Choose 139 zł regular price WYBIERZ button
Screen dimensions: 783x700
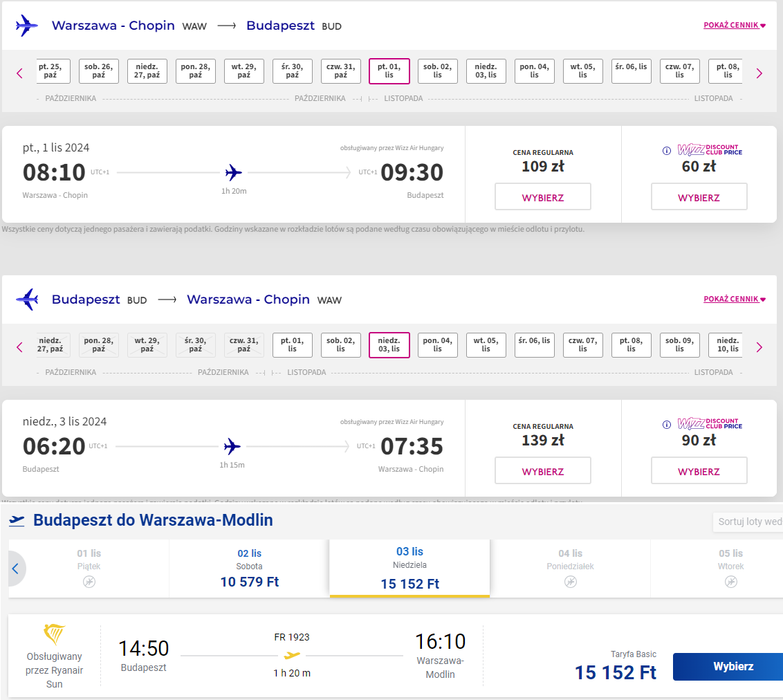(x=543, y=470)
